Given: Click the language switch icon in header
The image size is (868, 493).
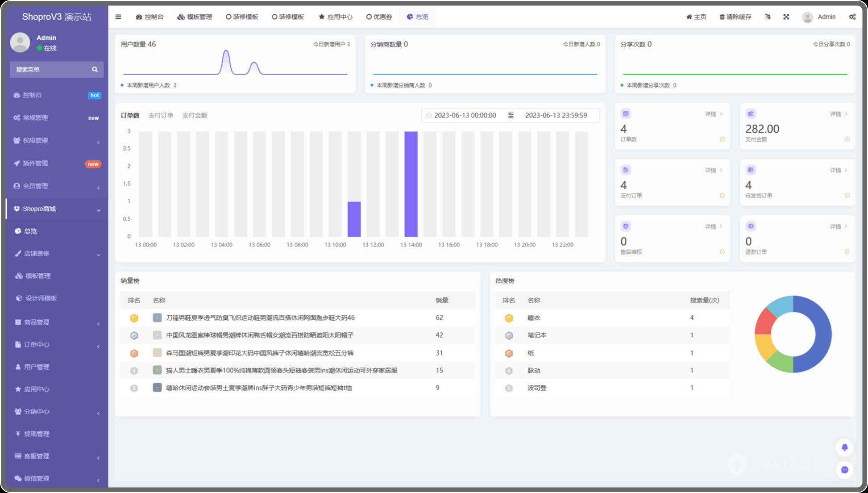Looking at the screenshot, I should (x=768, y=17).
